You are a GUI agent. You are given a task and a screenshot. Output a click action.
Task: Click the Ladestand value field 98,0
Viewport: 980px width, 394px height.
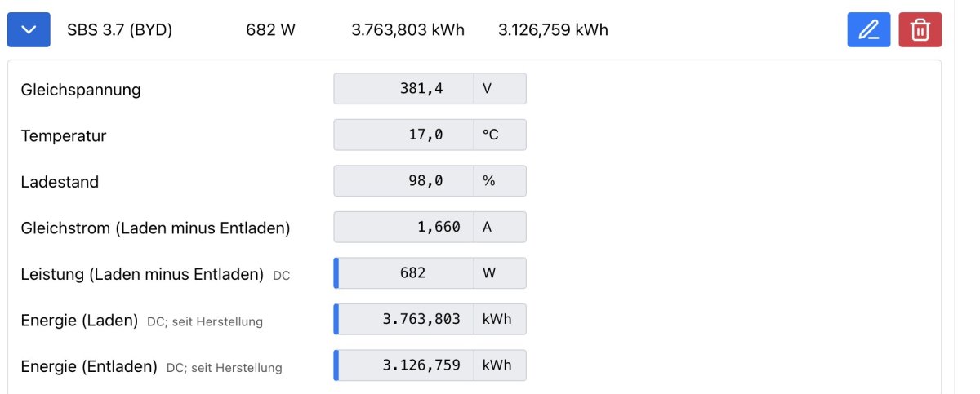coord(404,181)
